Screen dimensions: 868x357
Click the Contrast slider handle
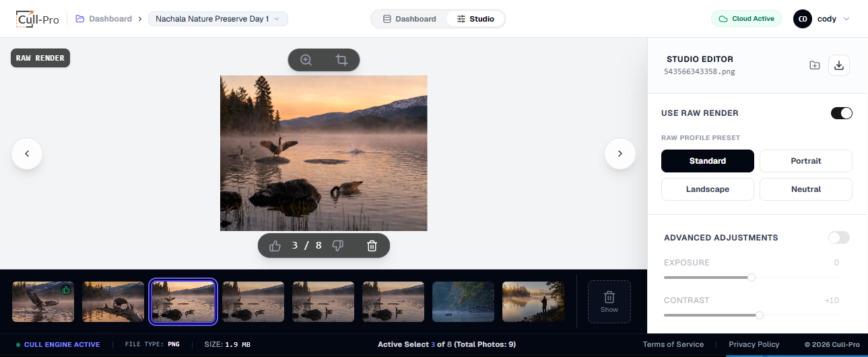pyautogui.click(x=760, y=315)
